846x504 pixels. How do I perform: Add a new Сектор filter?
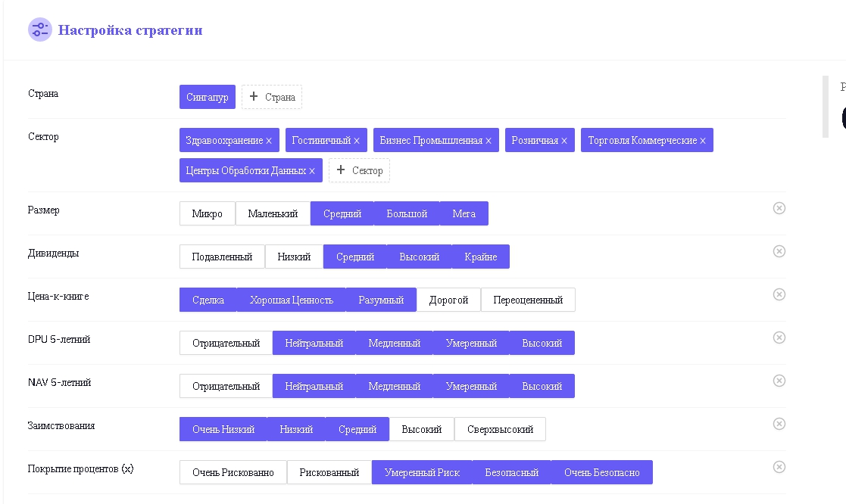click(x=359, y=170)
